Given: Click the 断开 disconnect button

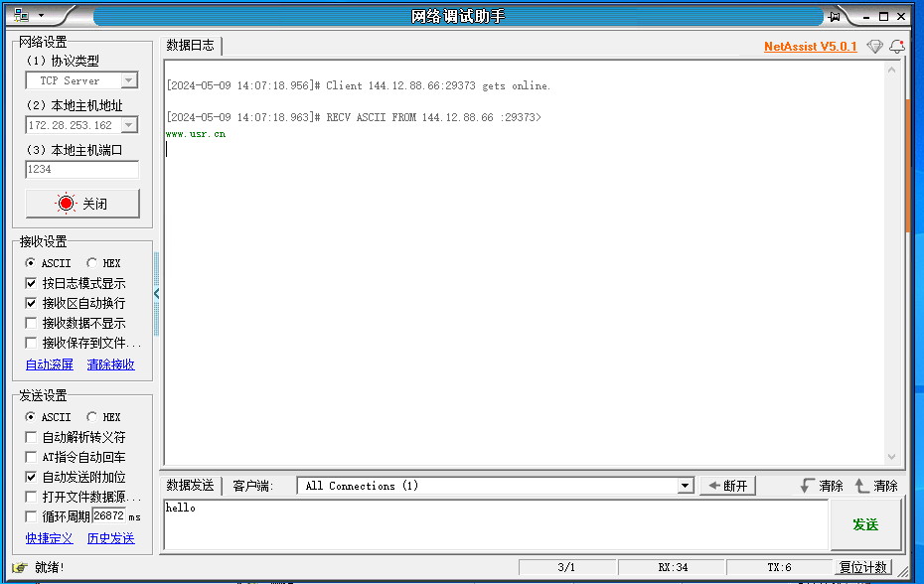Looking at the screenshot, I should (x=727, y=487).
